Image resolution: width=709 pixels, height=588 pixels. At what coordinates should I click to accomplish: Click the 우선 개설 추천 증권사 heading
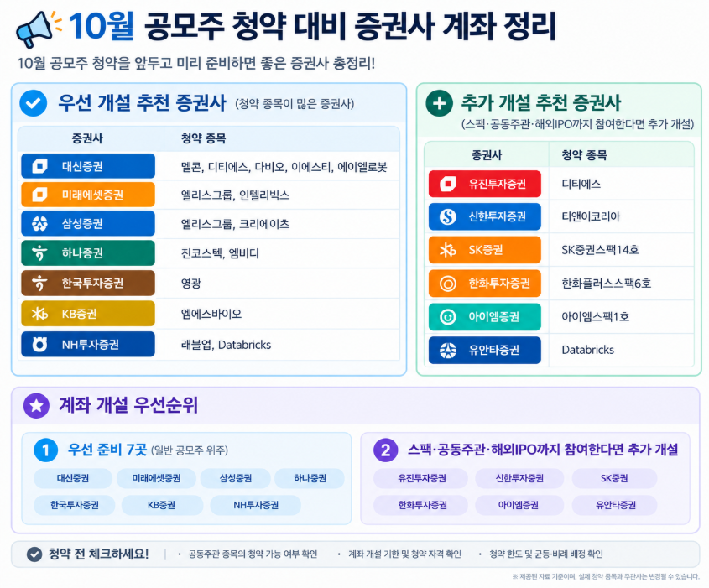pyautogui.click(x=142, y=102)
